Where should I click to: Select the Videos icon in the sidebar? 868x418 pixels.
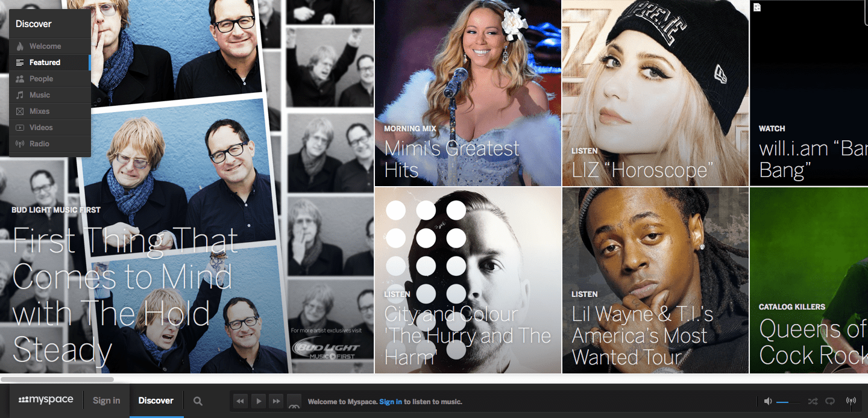click(21, 127)
